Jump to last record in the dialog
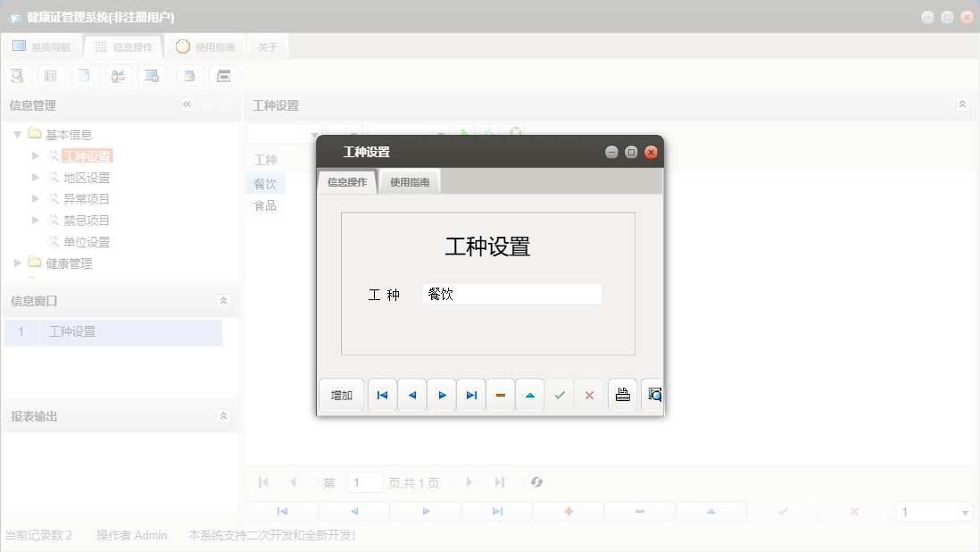This screenshot has height=552, width=980. 470,395
